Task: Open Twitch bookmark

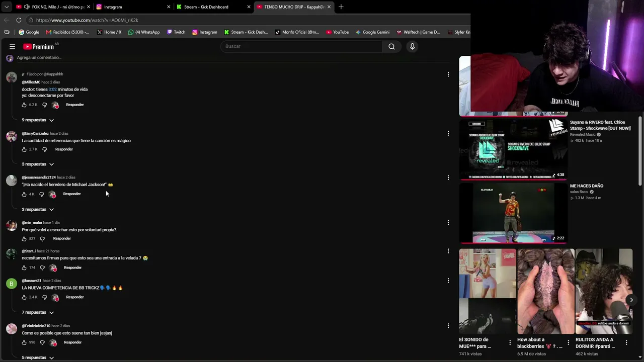Action: (x=176, y=32)
